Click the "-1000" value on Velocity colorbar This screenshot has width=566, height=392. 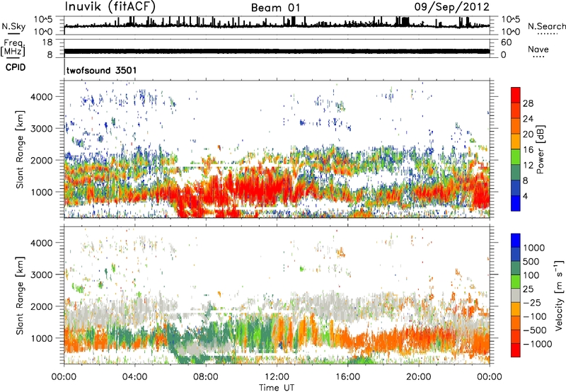(x=537, y=344)
